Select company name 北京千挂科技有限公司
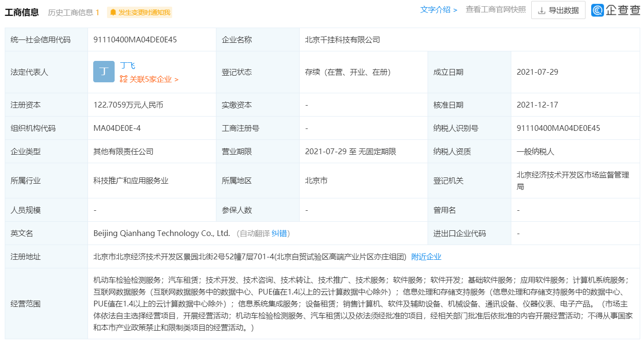The width and height of the screenshot is (644, 344). point(342,40)
